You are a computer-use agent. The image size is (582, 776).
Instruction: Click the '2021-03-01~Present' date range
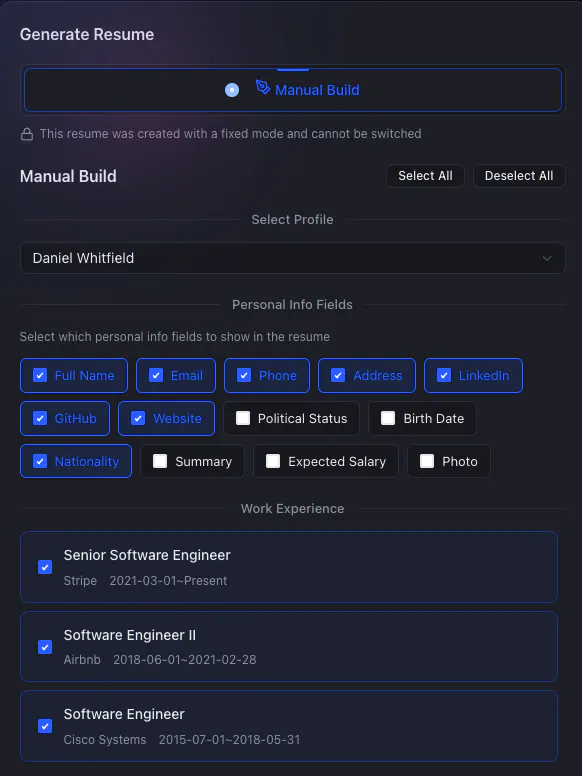pos(168,581)
